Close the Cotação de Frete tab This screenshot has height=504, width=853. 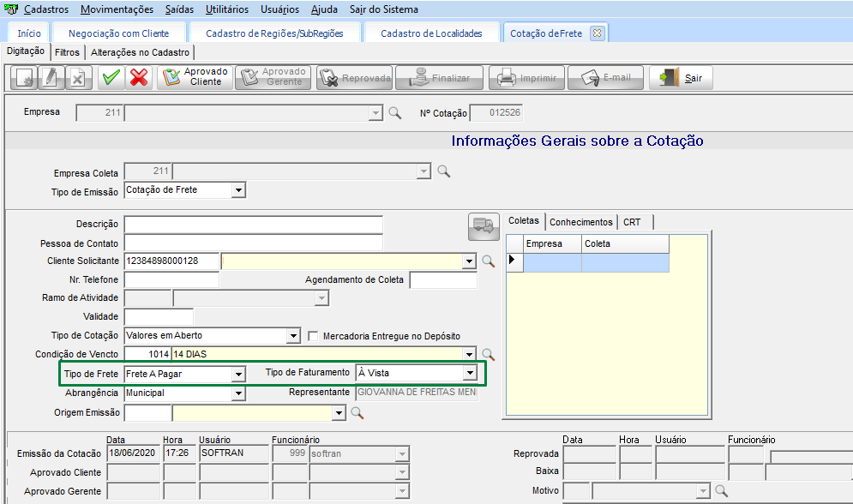(598, 33)
